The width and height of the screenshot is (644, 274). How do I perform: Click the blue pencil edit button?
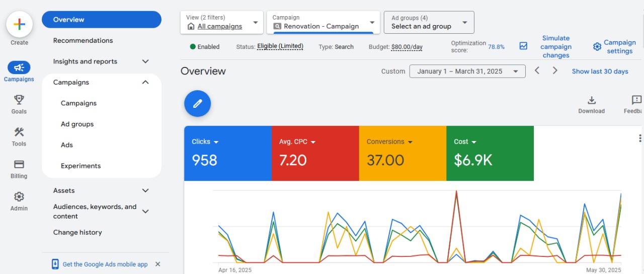(x=197, y=104)
